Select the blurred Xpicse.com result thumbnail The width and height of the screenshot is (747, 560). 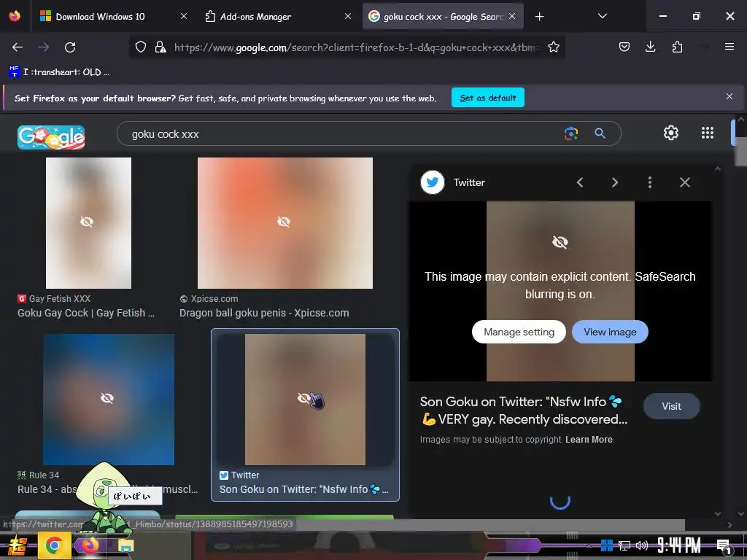click(285, 223)
